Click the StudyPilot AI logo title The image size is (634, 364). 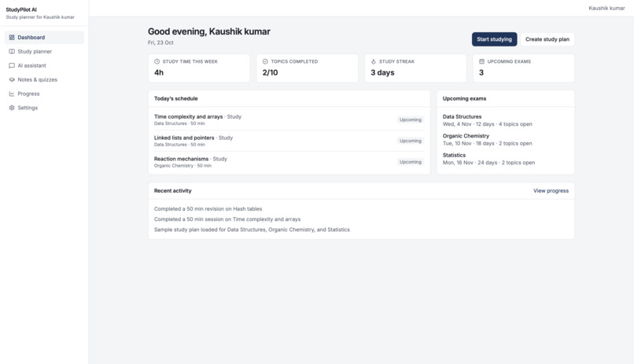21,9
